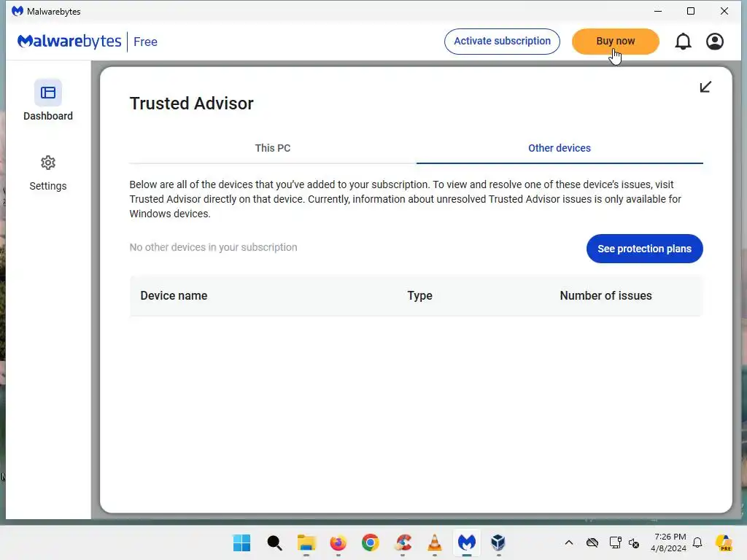Click Malwarebytes title bar app icon
This screenshot has width=747, height=560.
click(18, 11)
